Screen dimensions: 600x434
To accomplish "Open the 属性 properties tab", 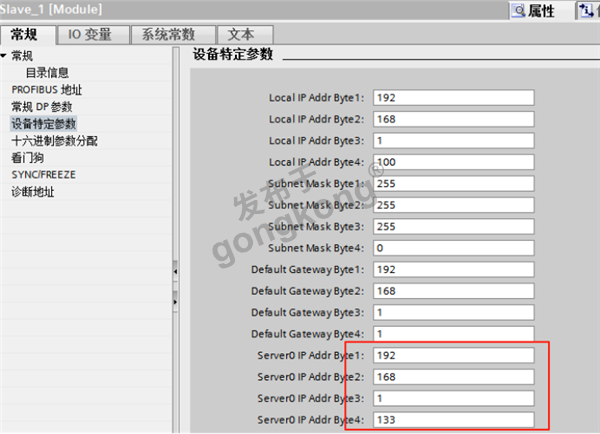I will tap(533, 11).
